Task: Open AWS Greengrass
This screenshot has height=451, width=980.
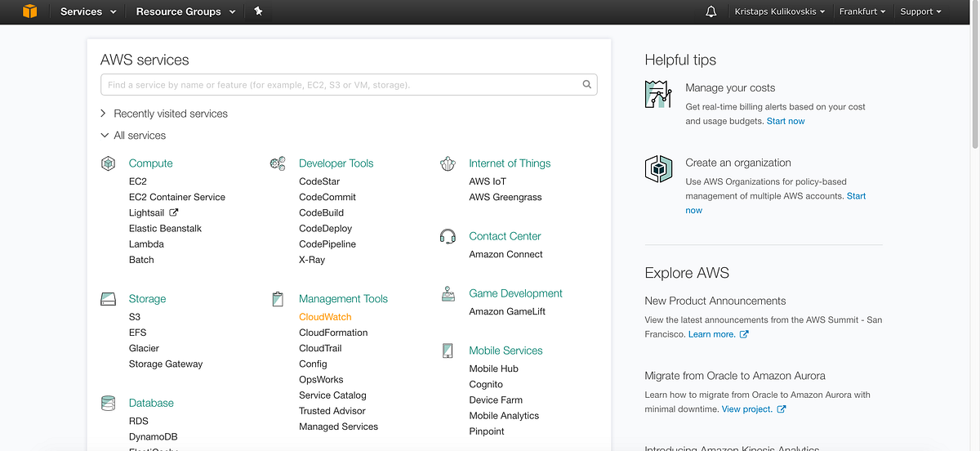Action: (506, 197)
